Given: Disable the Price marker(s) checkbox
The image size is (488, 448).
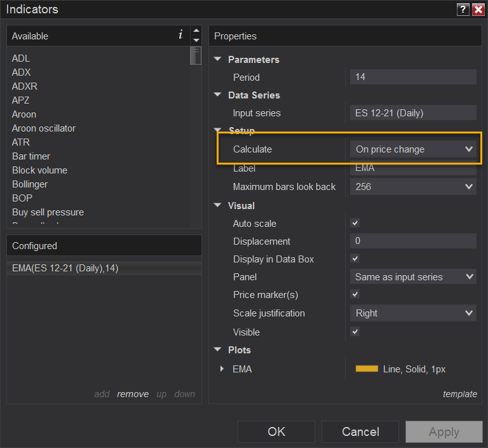Looking at the screenshot, I should click(x=355, y=295).
